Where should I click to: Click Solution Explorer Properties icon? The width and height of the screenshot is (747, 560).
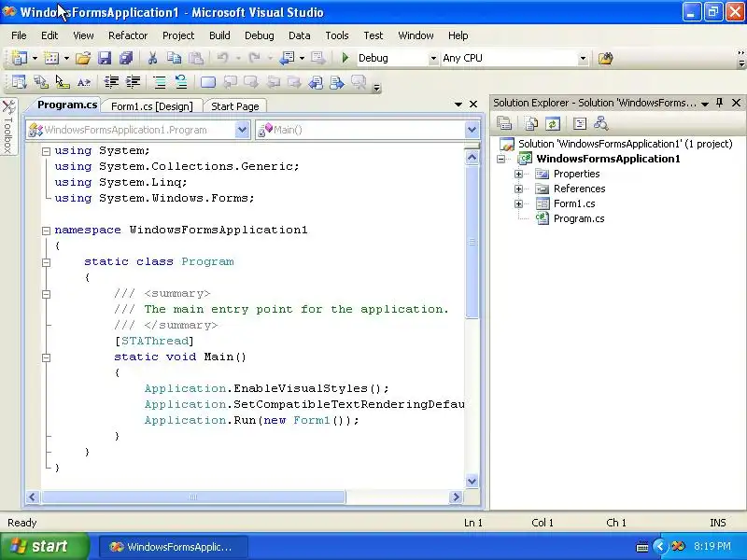click(x=504, y=123)
